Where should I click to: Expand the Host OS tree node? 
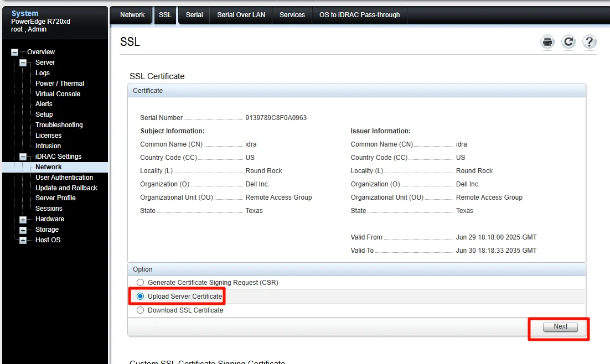click(23, 240)
